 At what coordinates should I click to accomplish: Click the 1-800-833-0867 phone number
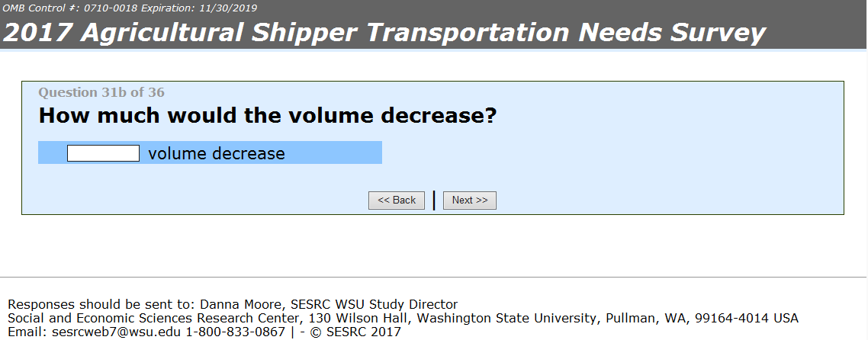pyautogui.click(x=236, y=332)
